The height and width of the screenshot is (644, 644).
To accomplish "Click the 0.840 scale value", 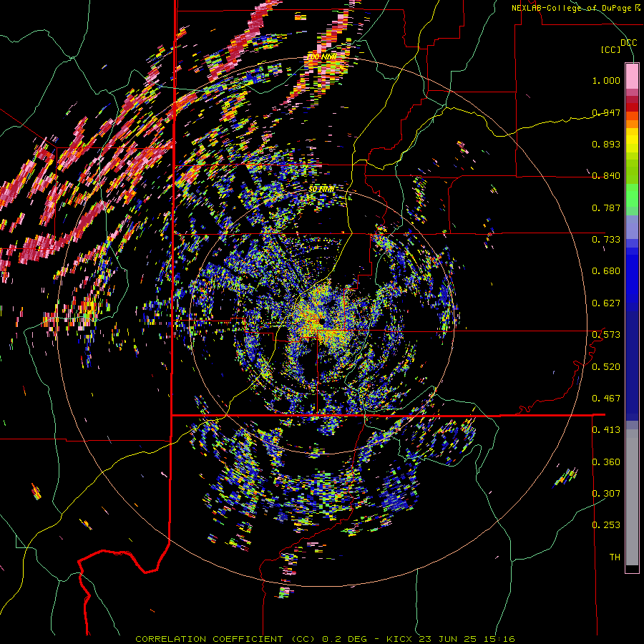I will [x=606, y=175].
